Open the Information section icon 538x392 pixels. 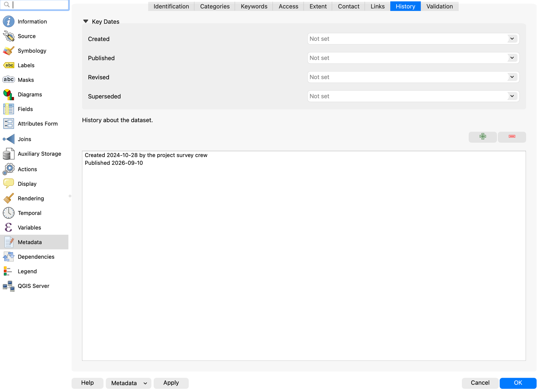click(9, 22)
